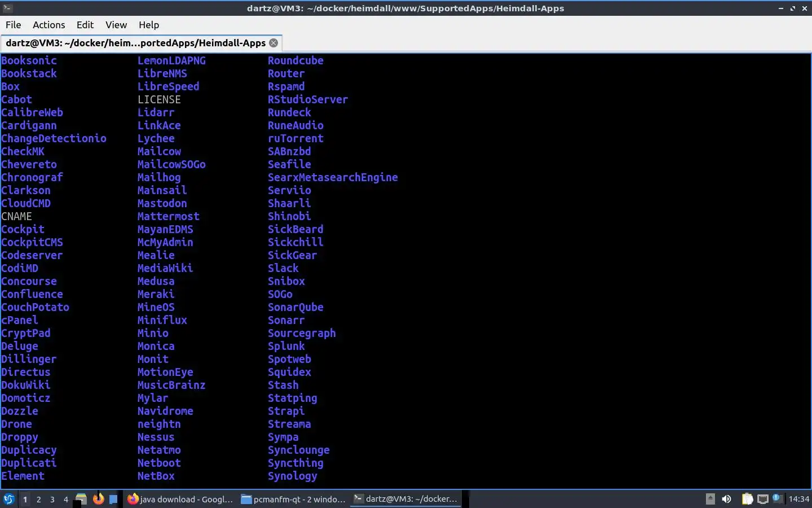The image size is (812, 508).
Task: Click the ruTorrent directory entry
Action: pyautogui.click(x=295, y=138)
